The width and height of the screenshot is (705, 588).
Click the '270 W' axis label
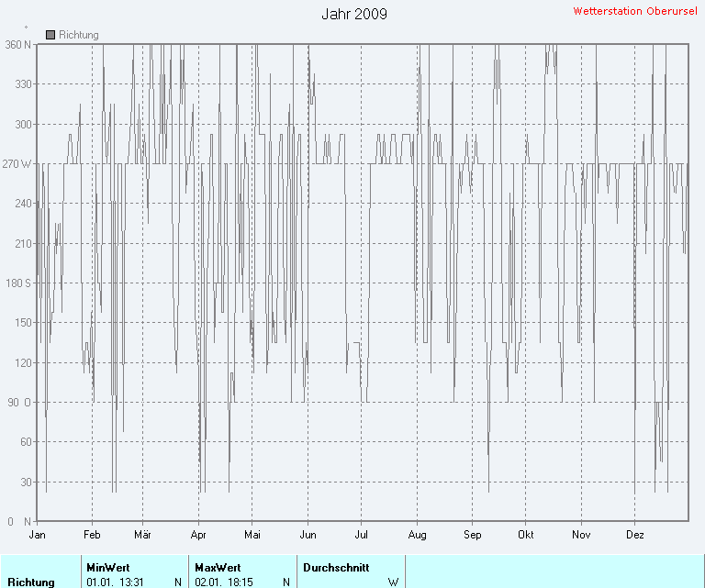(x=17, y=163)
